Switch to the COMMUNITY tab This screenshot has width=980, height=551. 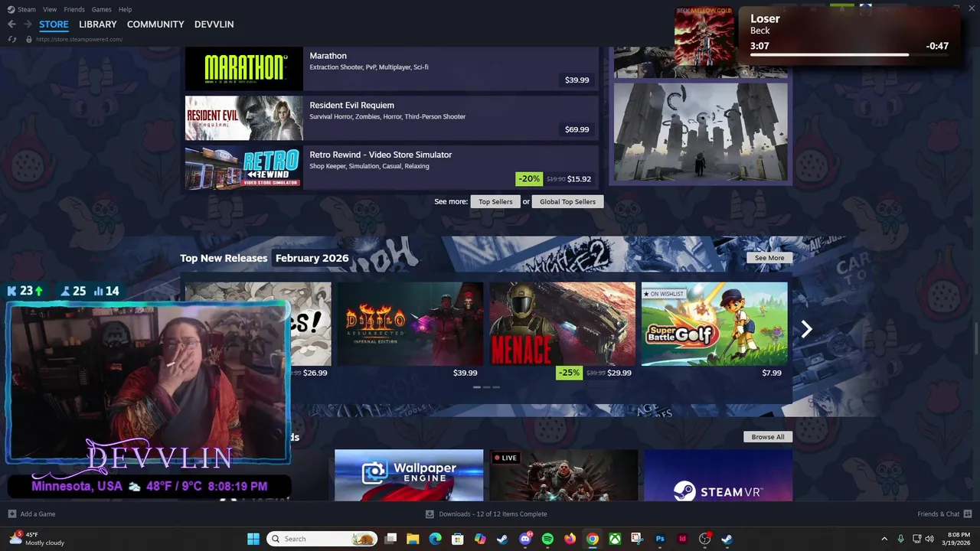(x=155, y=24)
